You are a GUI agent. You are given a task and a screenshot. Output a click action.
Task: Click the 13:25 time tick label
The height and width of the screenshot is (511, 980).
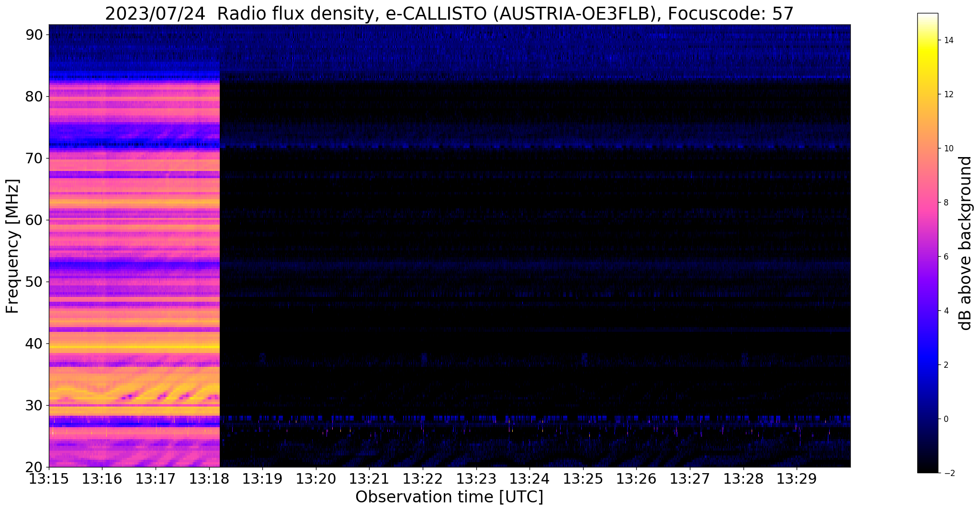[x=583, y=479]
